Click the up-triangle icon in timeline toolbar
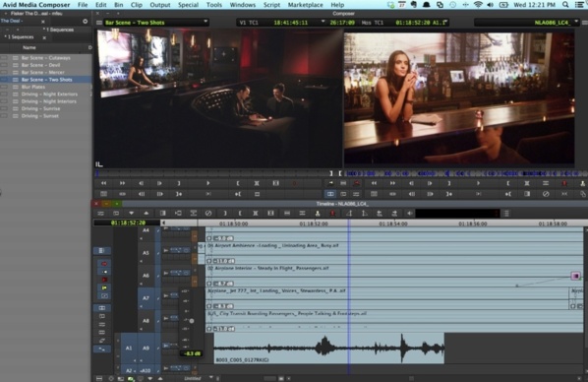The height and width of the screenshot is (382, 588). click(147, 214)
